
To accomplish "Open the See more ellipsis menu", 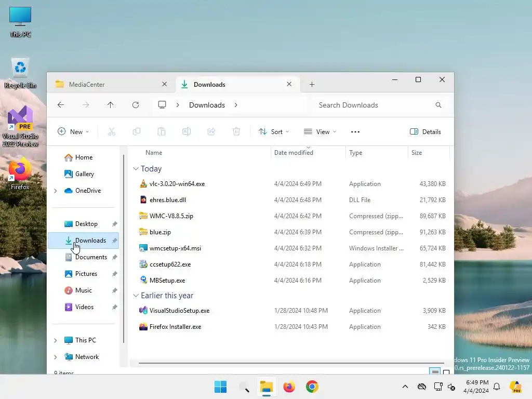I will [355, 131].
